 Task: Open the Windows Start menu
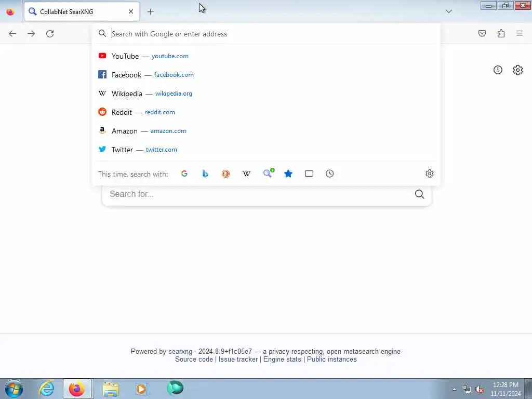[14, 389]
